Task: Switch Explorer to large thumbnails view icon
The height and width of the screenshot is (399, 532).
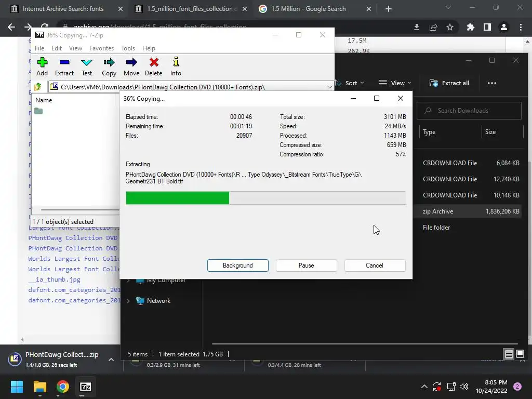Action: tap(520, 354)
